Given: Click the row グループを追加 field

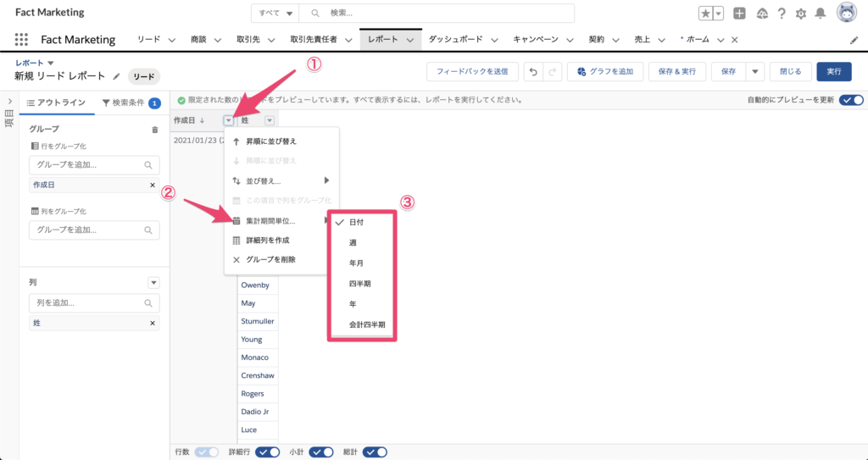Looking at the screenshot, I should pos(94,165).
